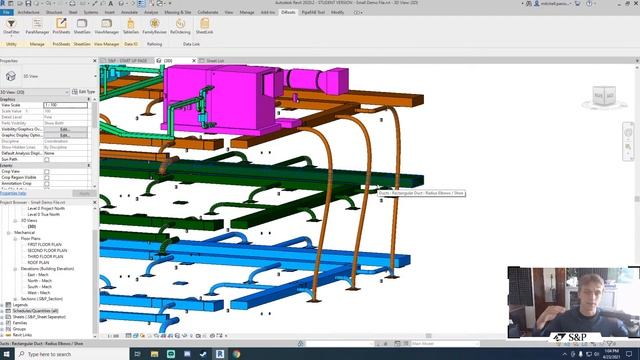
Task: Open the S&P Start Up Page view tab
Action: pos(127,61)
